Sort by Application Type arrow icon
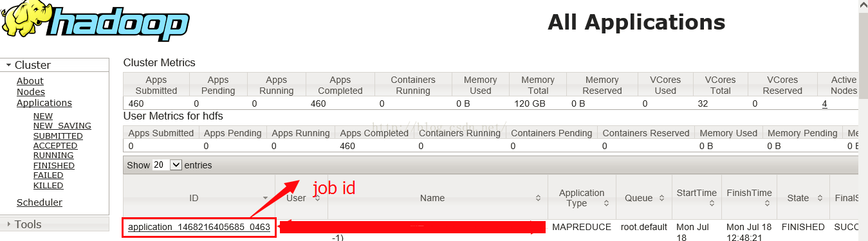Image resolution: width=868 pixels, height=241 pixels. click(x=606, y=203)
